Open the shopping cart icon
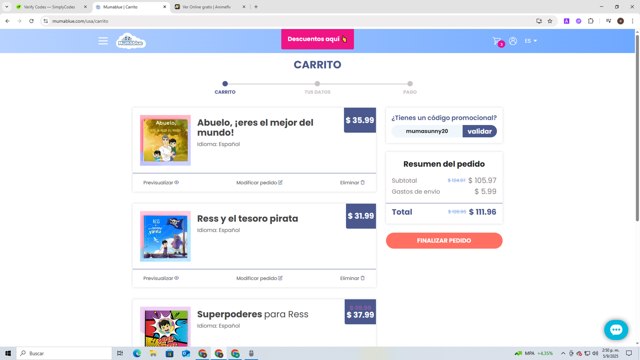 [x=497, y=41]
